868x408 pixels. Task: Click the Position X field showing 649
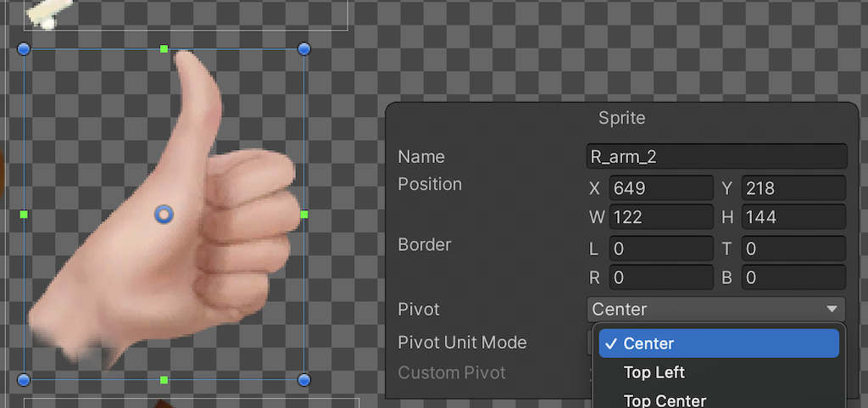pos(661,188)
